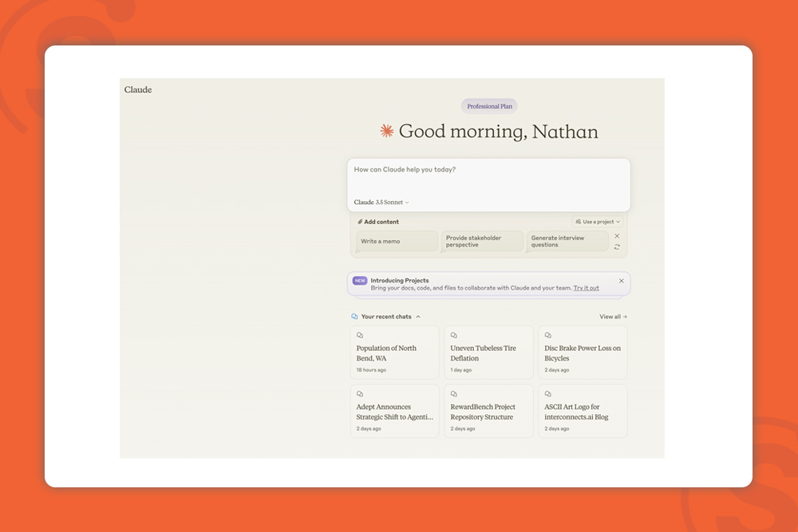Open the Population of North Bend, WA chat

pyautogui.click(x=395, y=353)
